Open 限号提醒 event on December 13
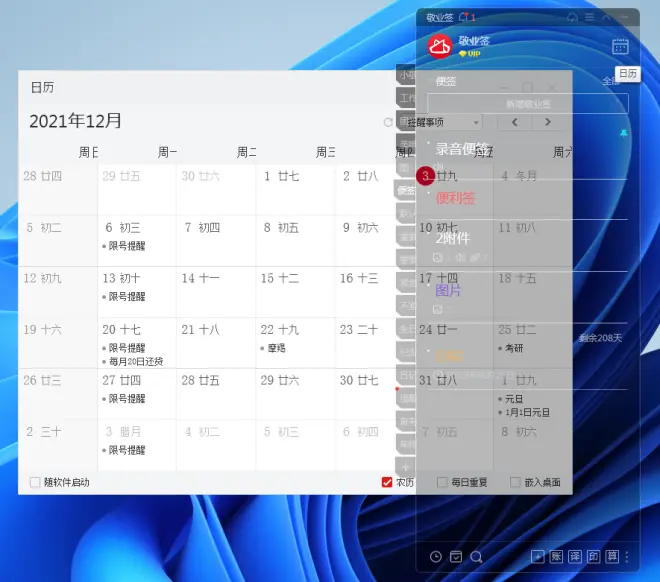The height and width of the screenshot is (582, 660). pyautogui.click(x=127, y=297)
